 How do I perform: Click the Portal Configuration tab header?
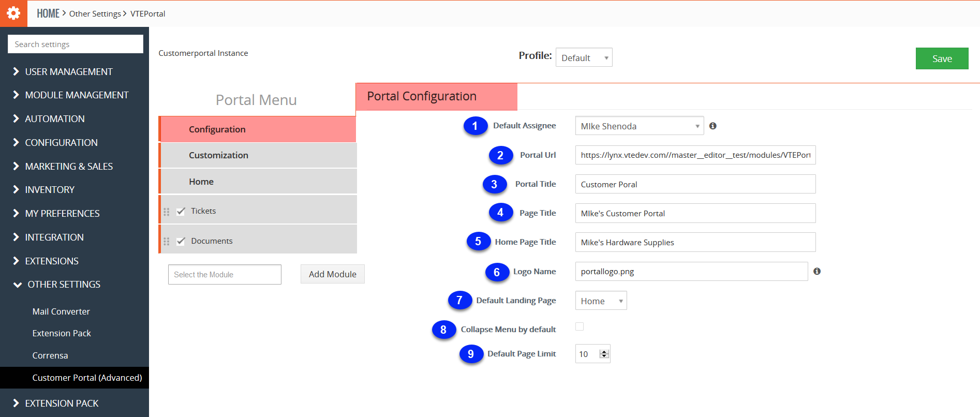(x=437, y=97)
